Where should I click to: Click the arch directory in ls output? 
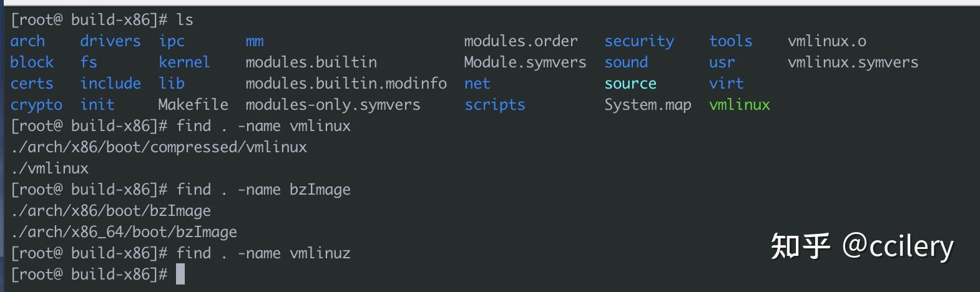27,41
